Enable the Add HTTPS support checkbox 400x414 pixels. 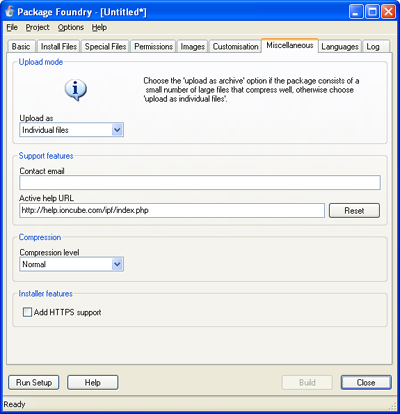coord(27,312)
